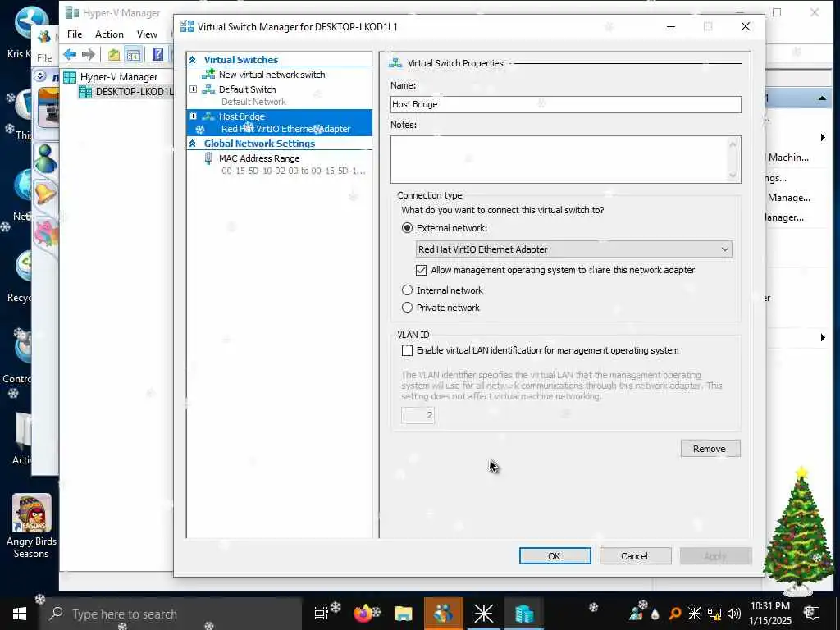Select the Private network radio button
Viewport: 840px width, 630px height.
(x=407, y=308)
